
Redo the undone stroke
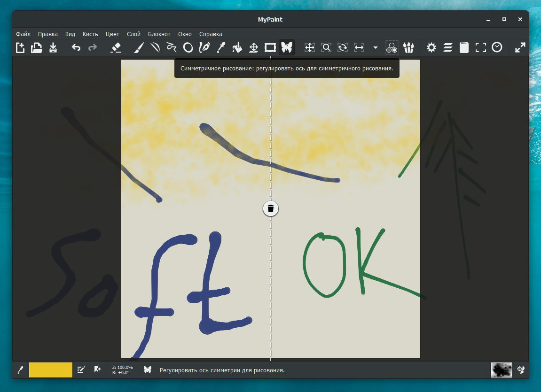coord(93,47)
